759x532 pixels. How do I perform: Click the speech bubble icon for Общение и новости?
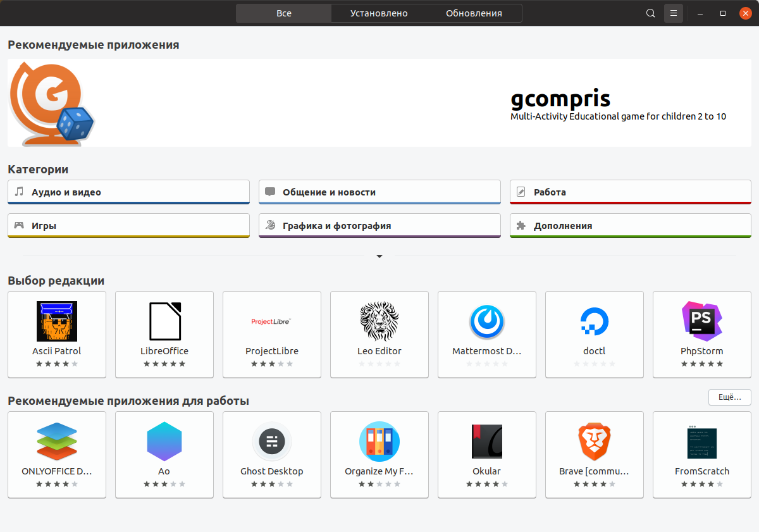point(270,192)
